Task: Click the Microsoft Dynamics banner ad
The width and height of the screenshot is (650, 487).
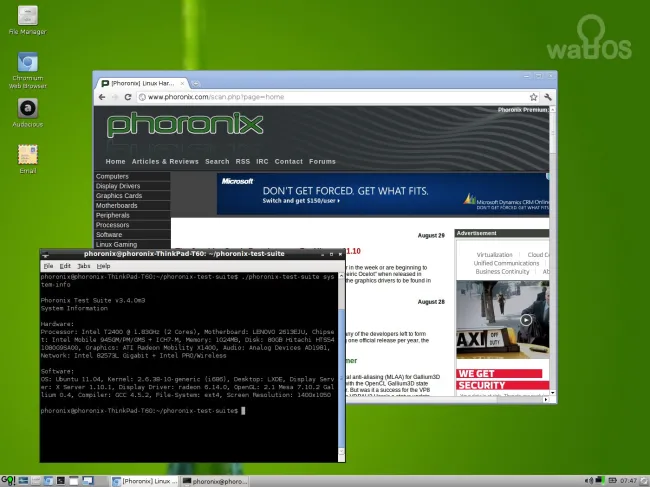Action: pos(383,194)
